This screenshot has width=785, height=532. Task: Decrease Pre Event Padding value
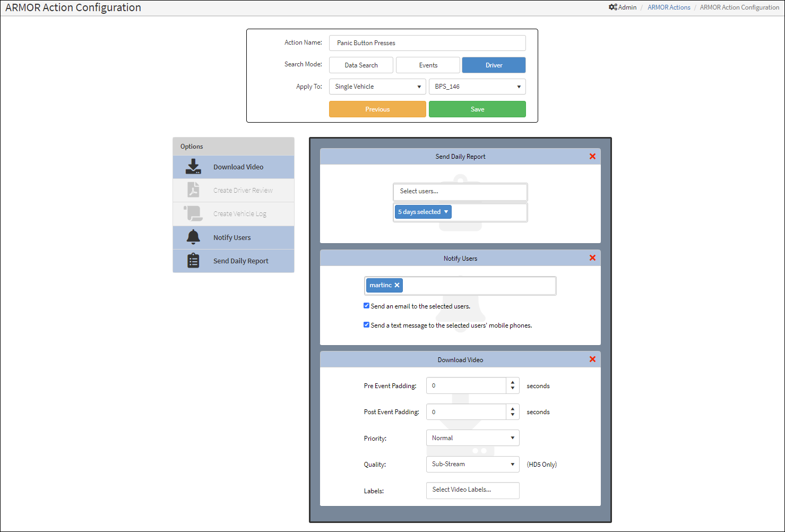click(x=513, y=389)
